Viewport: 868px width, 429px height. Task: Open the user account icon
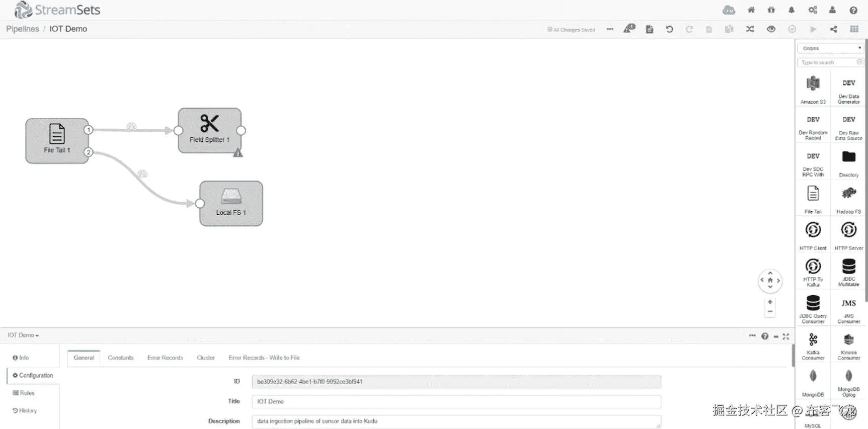833,10
